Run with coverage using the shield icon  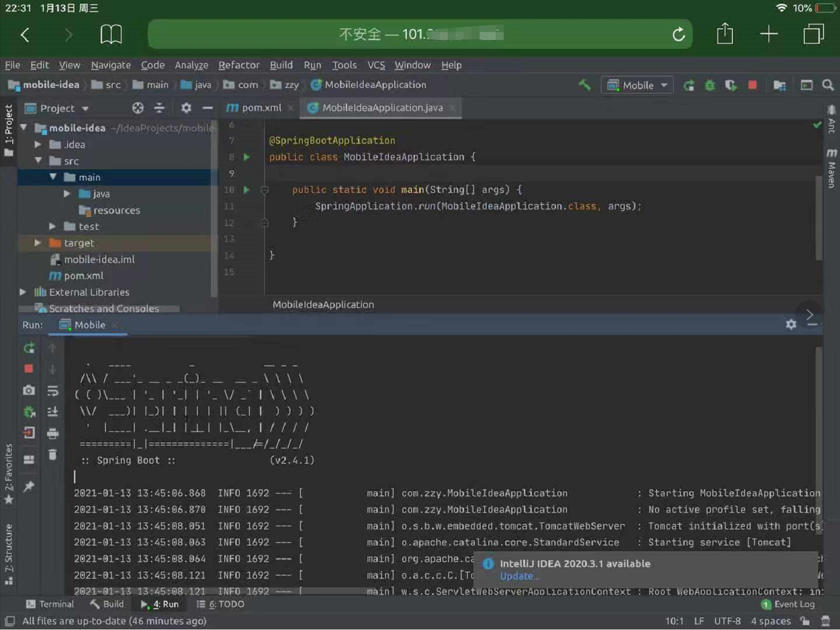(731, 85)
